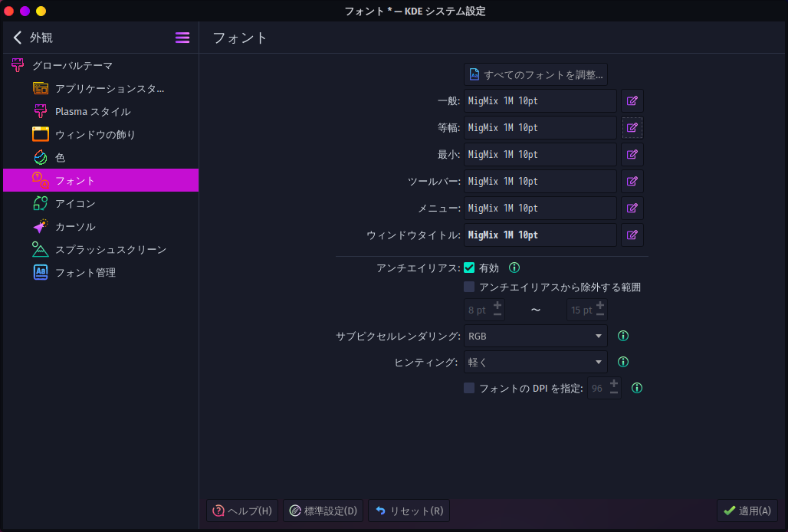The height and width of the screenshot is (532, 788).
Task: Toggle the アンチエイリアス 有効 checkbox
Action: (469, 268)
